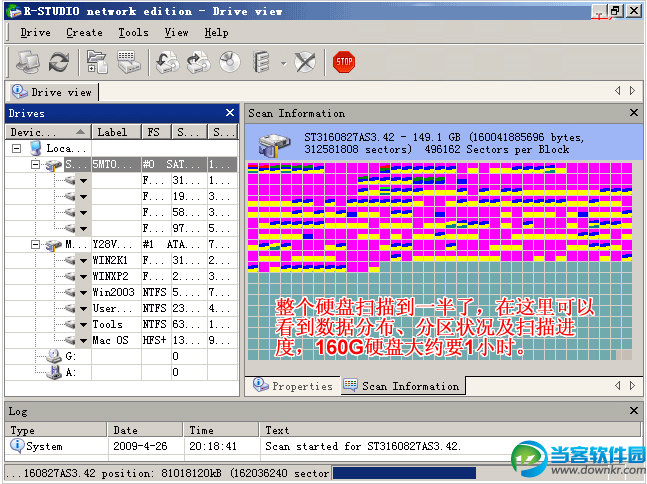Open the Create menu

(x=84, y=32)
